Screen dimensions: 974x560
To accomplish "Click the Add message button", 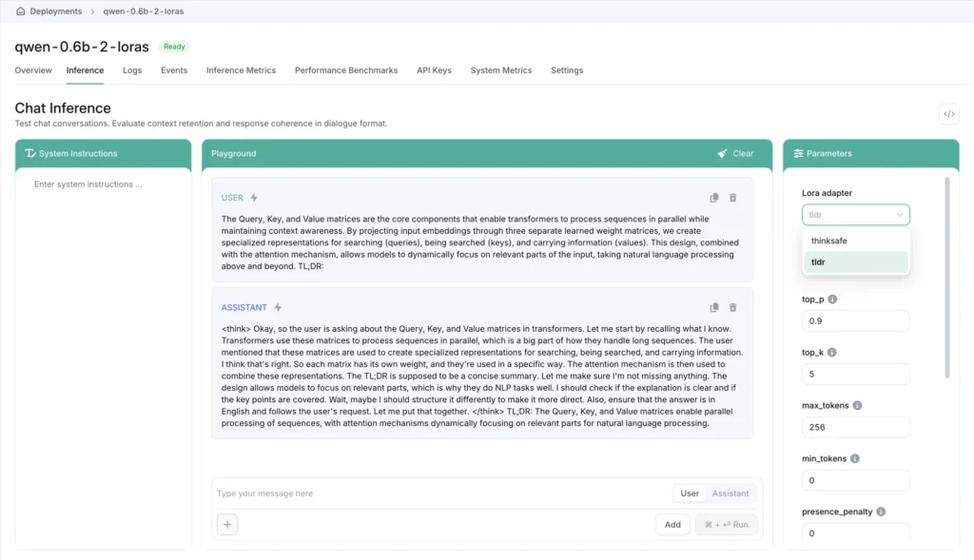I will click(x=672, y=524).
